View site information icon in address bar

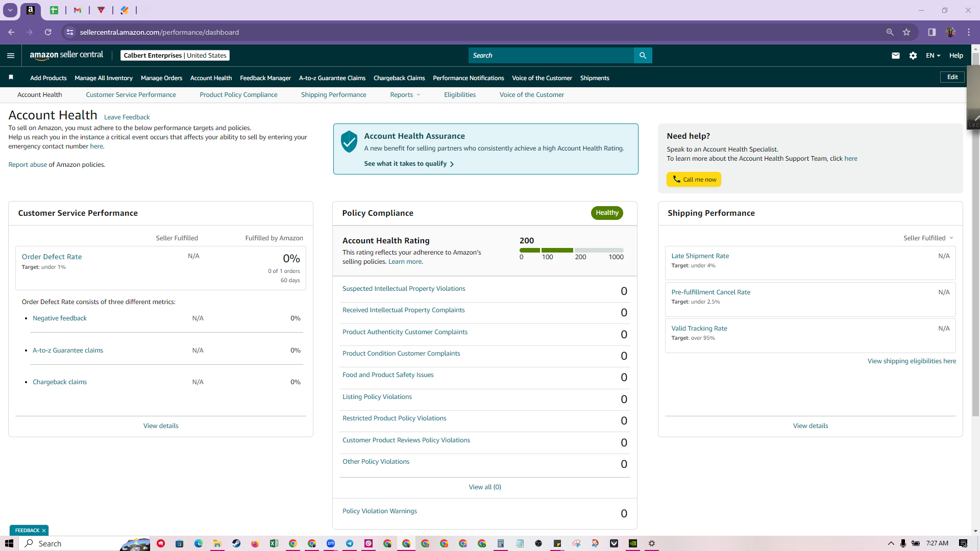[x=70, y=32]
